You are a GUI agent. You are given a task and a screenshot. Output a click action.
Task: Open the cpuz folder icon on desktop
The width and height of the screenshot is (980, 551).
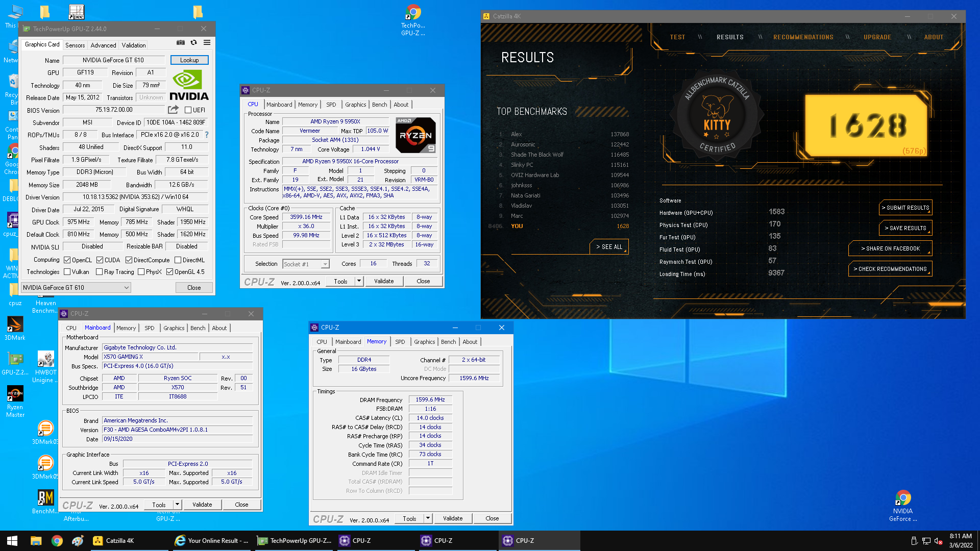click(x=15, y=294)
